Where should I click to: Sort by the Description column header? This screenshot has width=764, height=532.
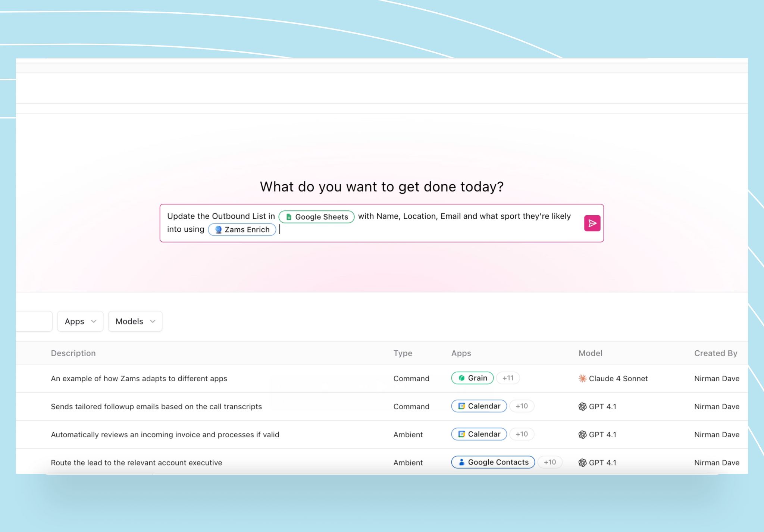click(73, 353)
